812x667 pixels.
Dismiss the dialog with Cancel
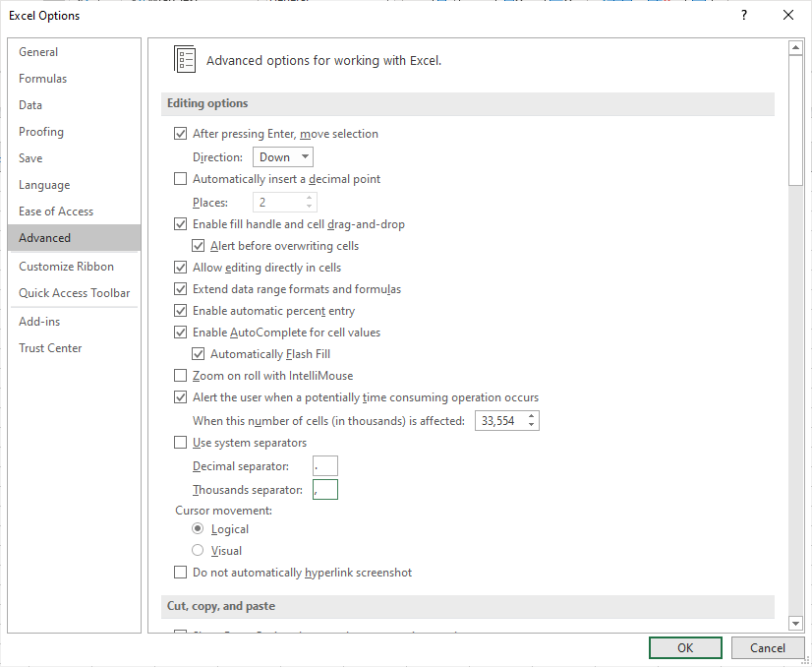pyautogui.click(x=767, y=647)
